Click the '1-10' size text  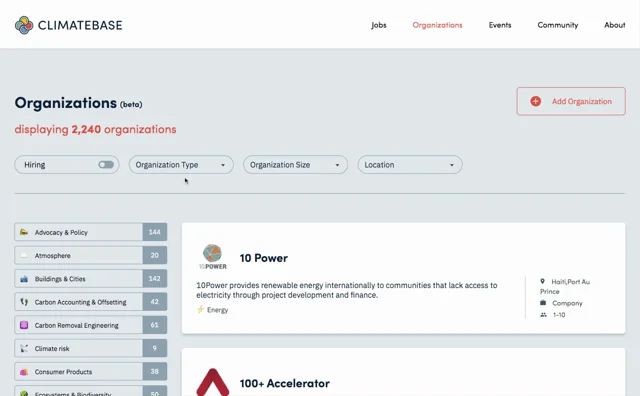coord(559,315)
